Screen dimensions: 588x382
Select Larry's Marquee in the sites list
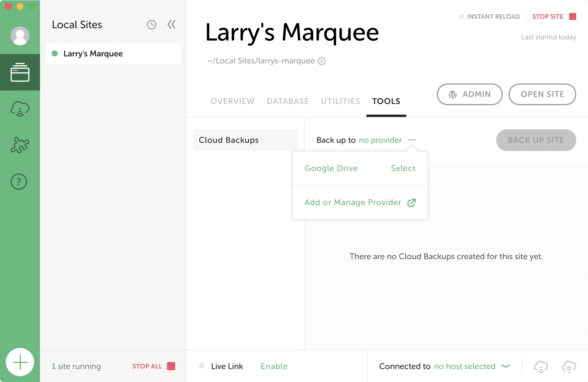pyautogui.click(x=113, y=53)
